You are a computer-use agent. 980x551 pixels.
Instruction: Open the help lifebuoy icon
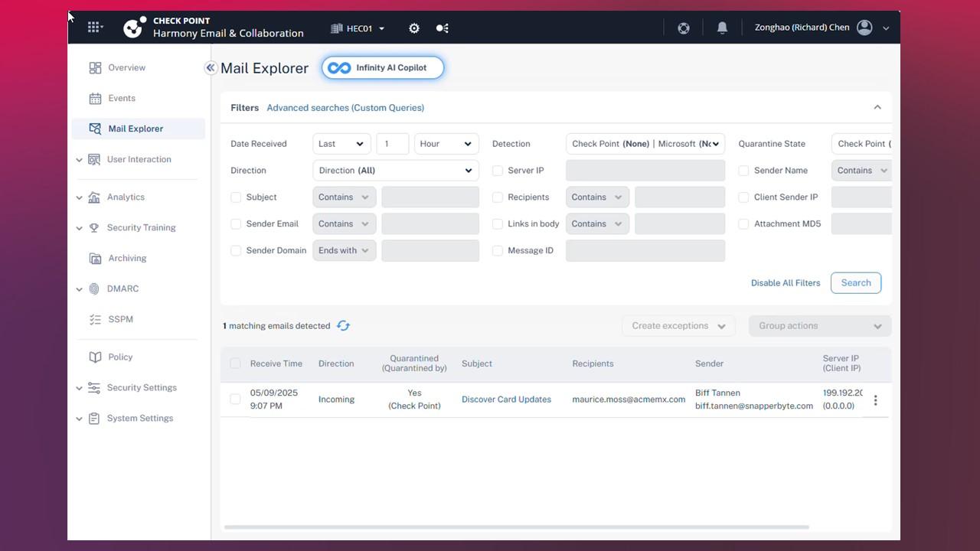point(684,28)
